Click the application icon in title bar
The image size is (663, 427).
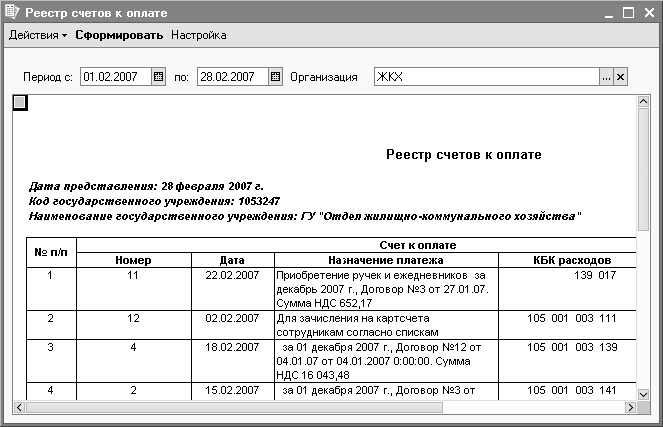12,13
